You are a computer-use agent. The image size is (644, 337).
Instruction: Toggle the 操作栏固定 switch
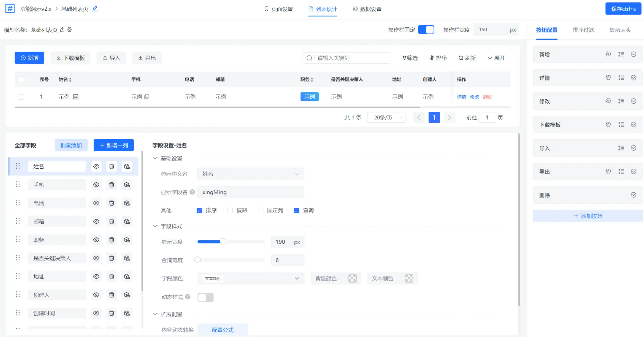[426, 29]
